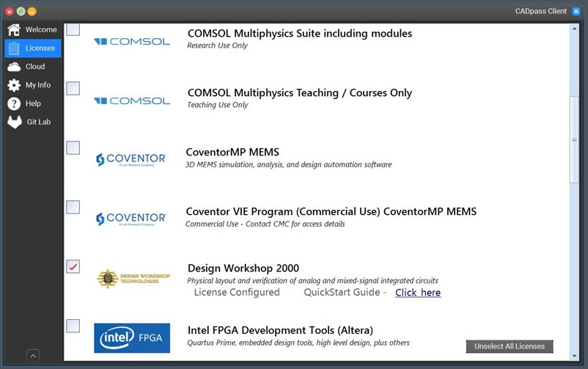Click 'COMSOL Multiphysics Suite including modules' title
588x369 pixels.
click(300, 34)
